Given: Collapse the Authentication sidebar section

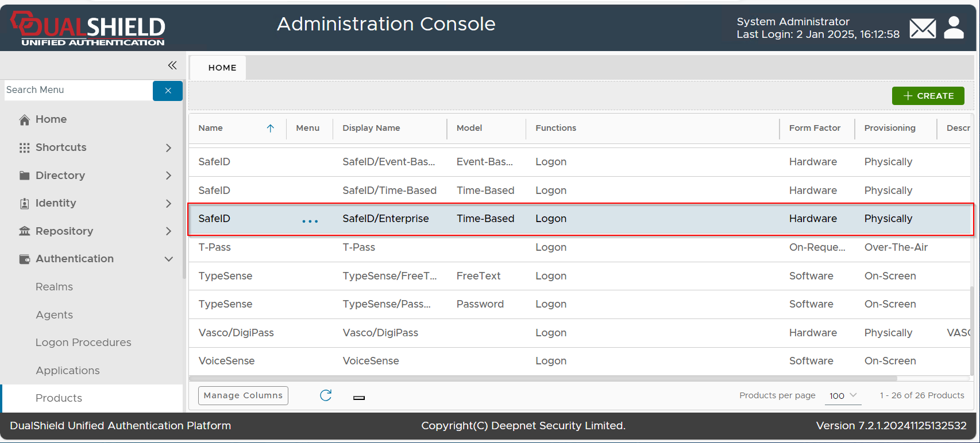Looking at the screenshot, I should (x=168, y=259).
